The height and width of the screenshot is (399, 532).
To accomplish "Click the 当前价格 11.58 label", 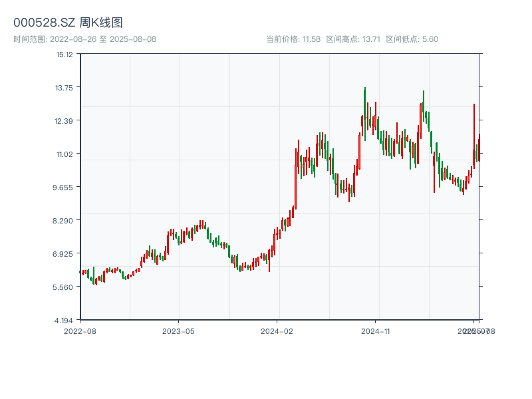I will coord(293,39).
